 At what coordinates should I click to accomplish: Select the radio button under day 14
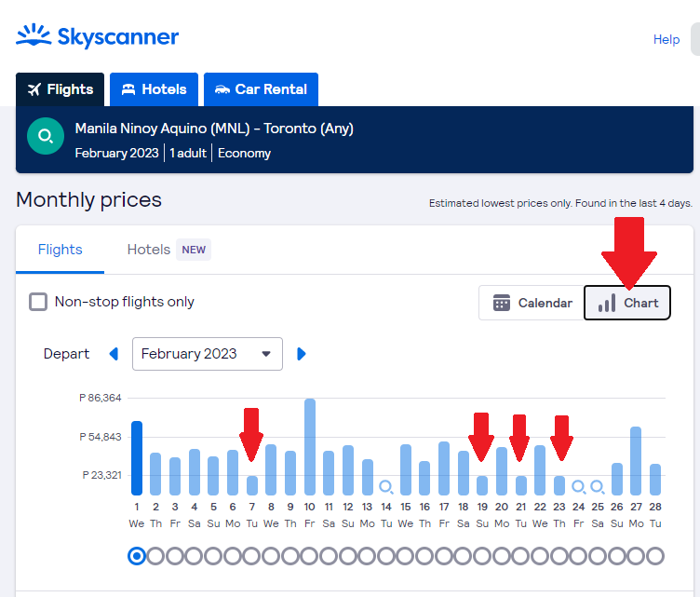(386, 556)
